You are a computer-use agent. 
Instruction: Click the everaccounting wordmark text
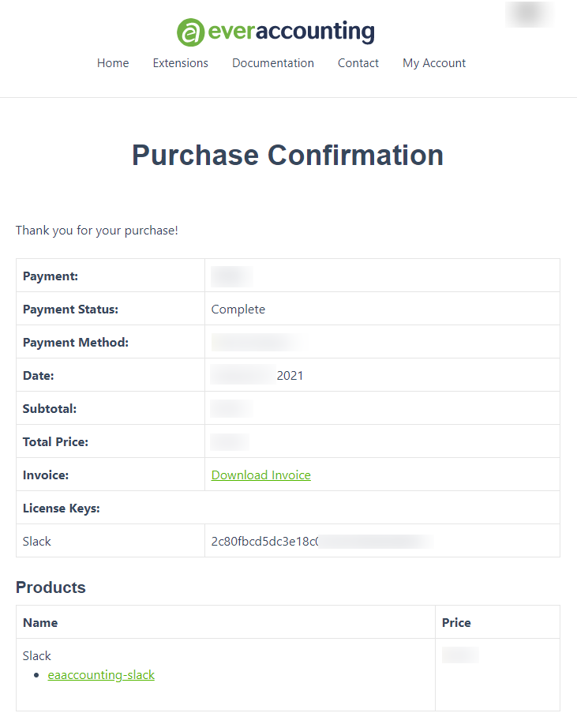[291, 32]
